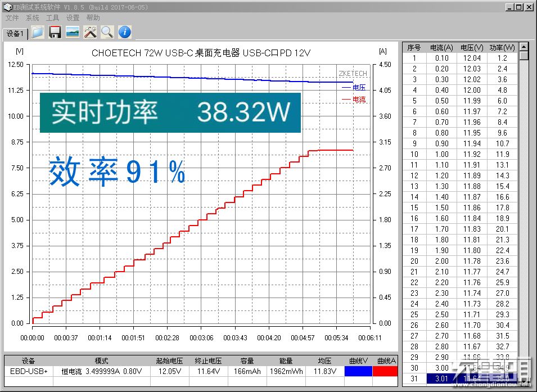Select row 26 power value 30.4
Viewport: 537px width, 392px height.
(502, 325)
